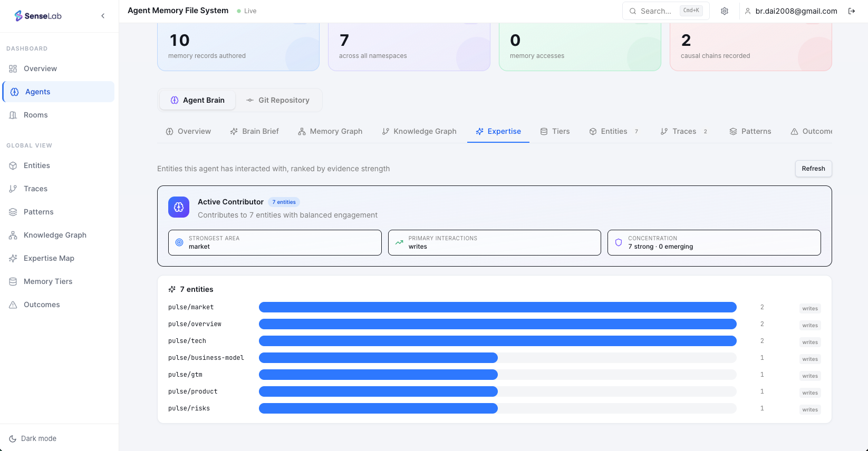The width and height of the screenshot is (868, 451).
Task: Open global Patterns in the sidebar
Action: coord(58,212)
